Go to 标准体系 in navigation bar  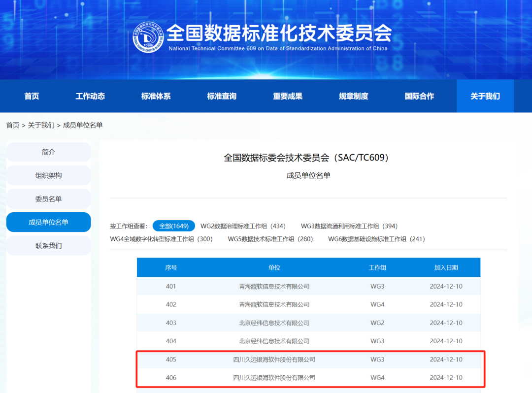coord(156,96)
